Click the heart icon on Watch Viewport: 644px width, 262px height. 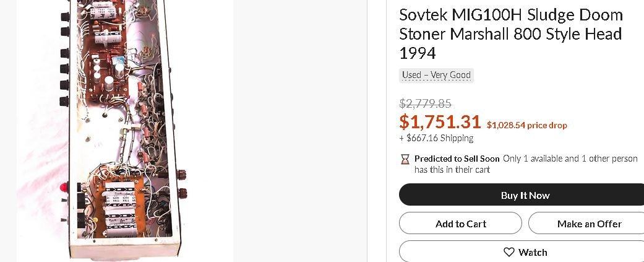[509, 252]
